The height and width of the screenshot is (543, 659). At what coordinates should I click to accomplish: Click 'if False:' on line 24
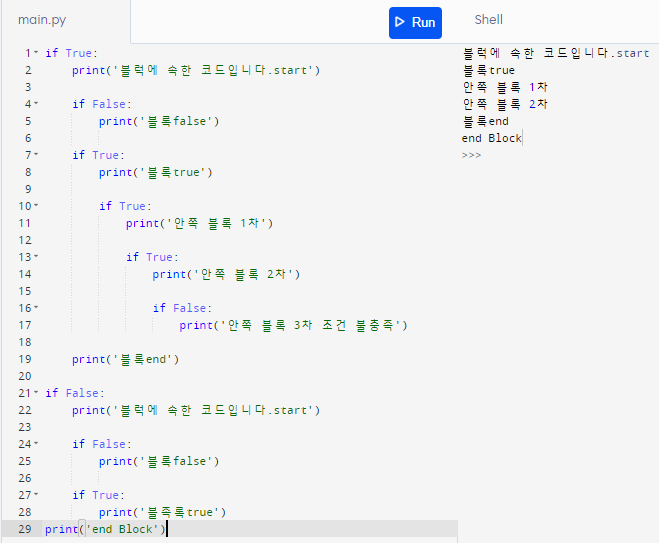pos(101,444)
